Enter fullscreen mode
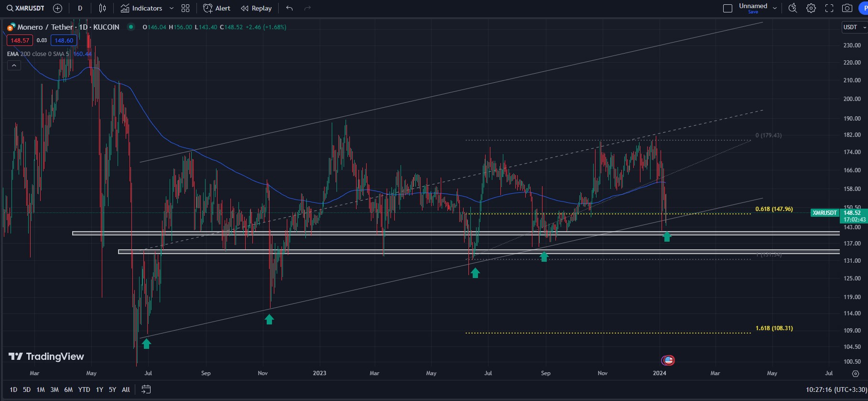The height and width of the screenshot is (401, 868). tap(829, 8)
